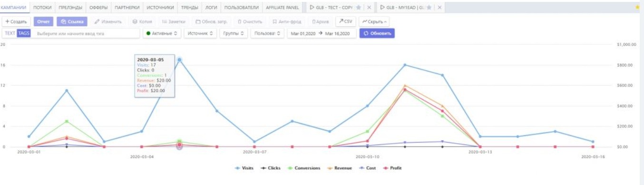The height and width of the screenshot is (185, 644).
Task: Toggle Revenue series in chart legend
Action: 340,168
